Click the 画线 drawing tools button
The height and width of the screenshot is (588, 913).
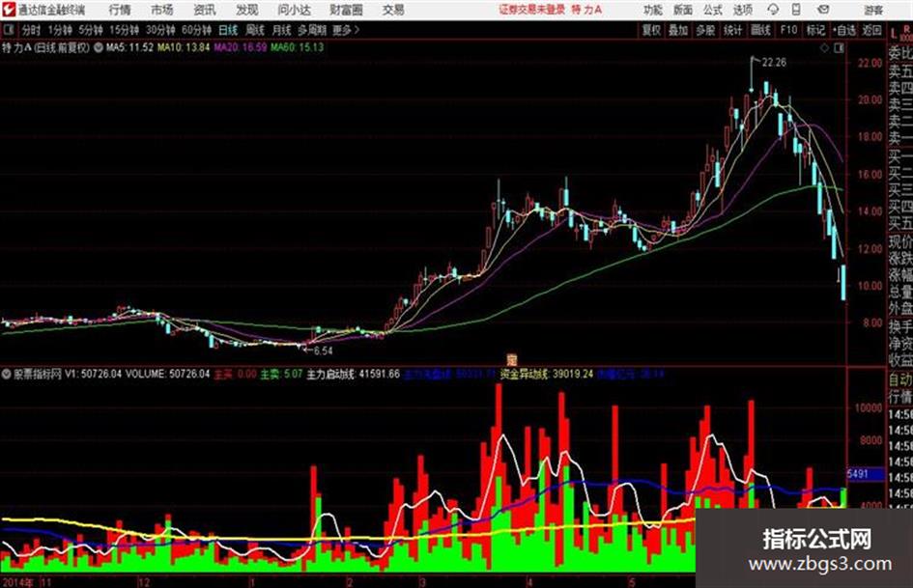point(760,30)
